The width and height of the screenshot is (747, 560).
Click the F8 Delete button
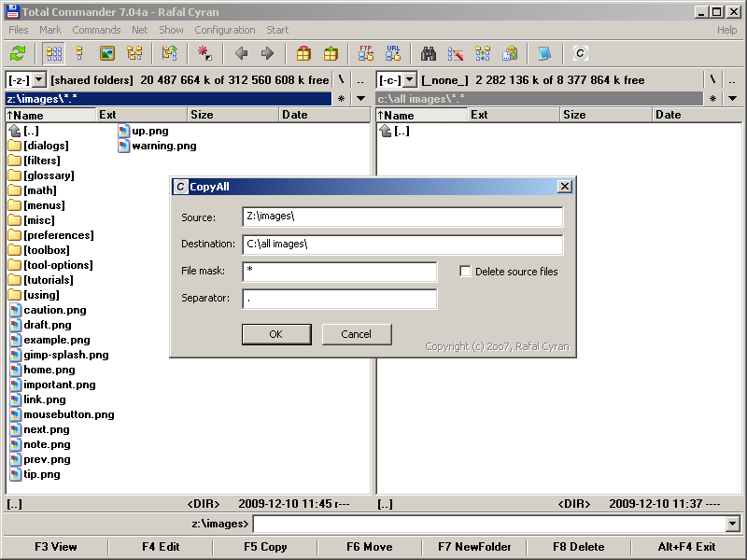(579, 547)
